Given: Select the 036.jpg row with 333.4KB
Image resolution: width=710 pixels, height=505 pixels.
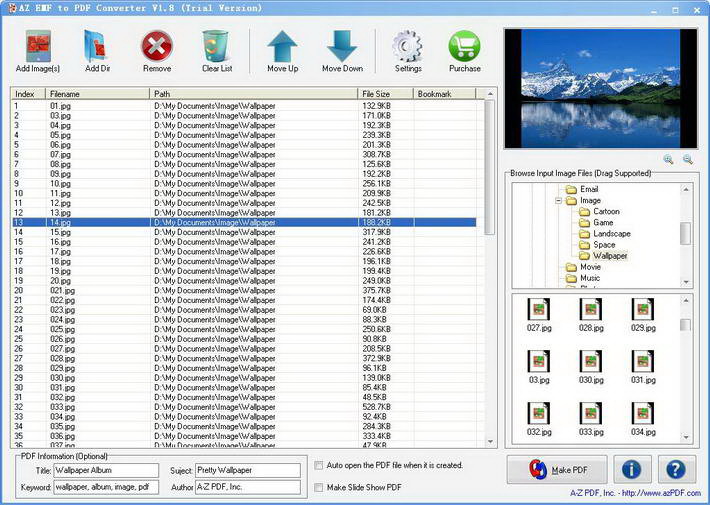Looking at the screenshot, I should (244, 436).
